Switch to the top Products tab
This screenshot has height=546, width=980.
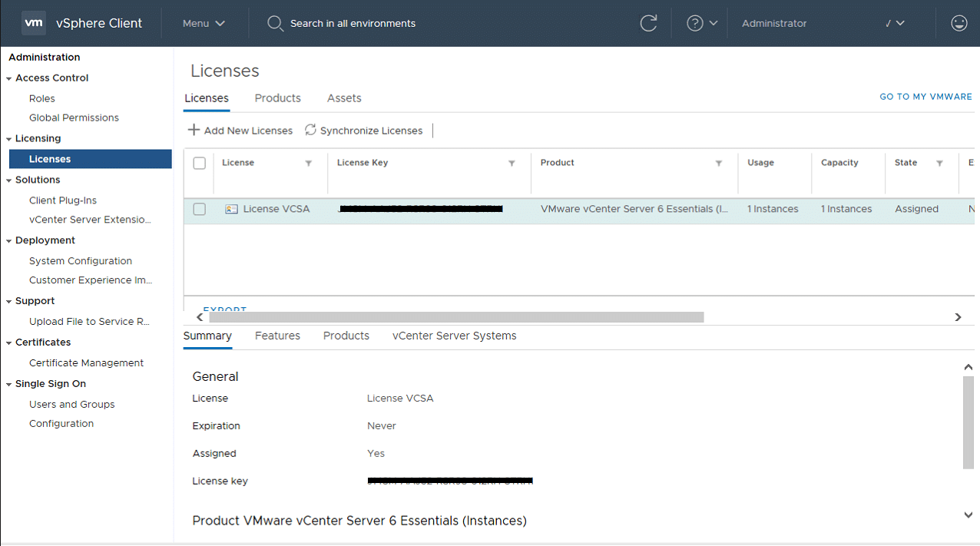click(277, 98)
